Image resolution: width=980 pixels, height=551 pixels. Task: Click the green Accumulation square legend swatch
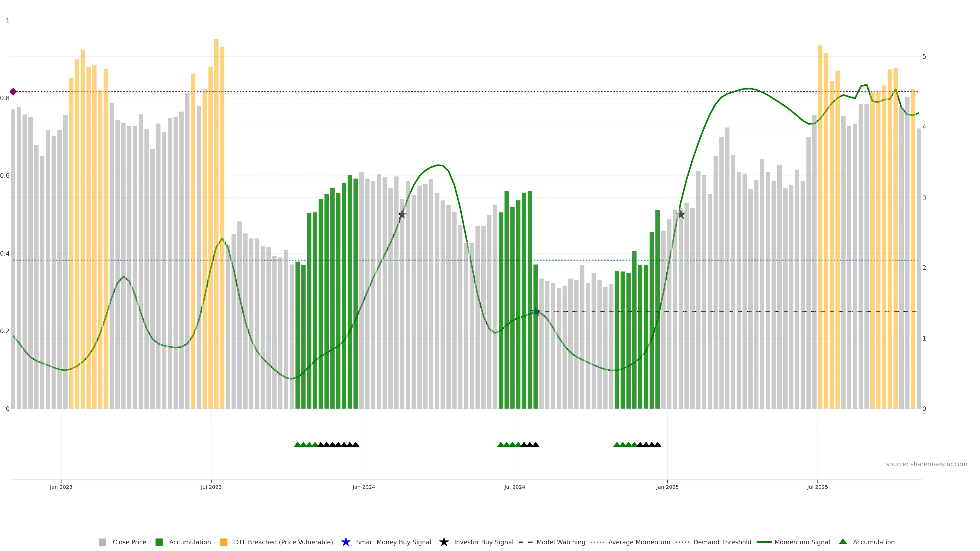(159, 542)
